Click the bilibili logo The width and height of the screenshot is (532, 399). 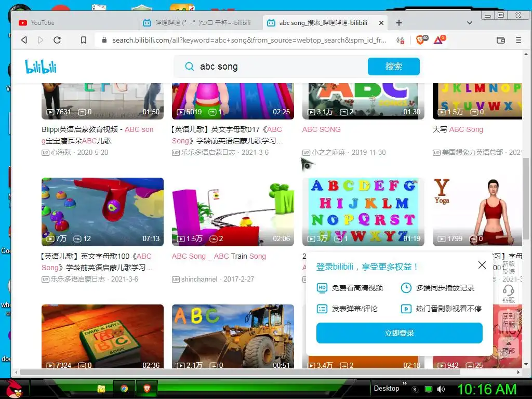(41, 66)
